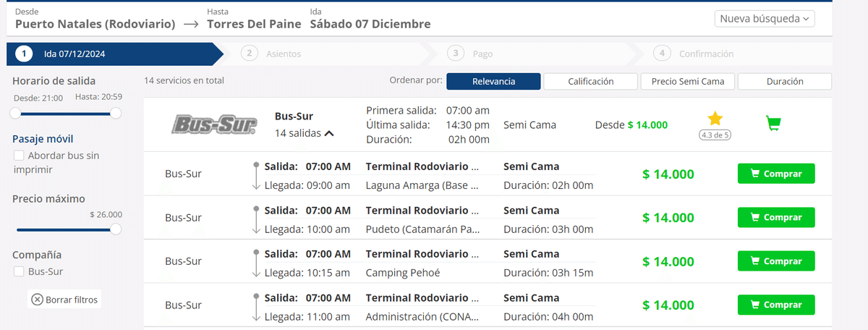Sort results by Calificación
The height and width of the screenshot is (330, 868).
coord(590,82)
